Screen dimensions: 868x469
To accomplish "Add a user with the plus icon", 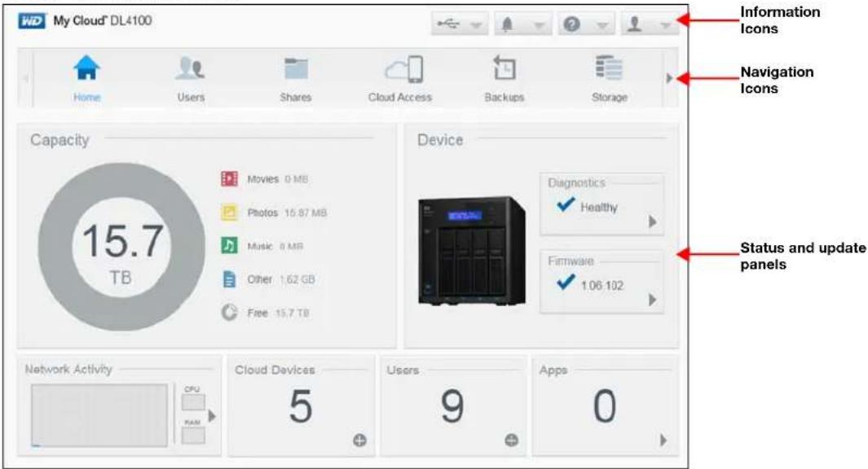I will click(x=512, y=441).
